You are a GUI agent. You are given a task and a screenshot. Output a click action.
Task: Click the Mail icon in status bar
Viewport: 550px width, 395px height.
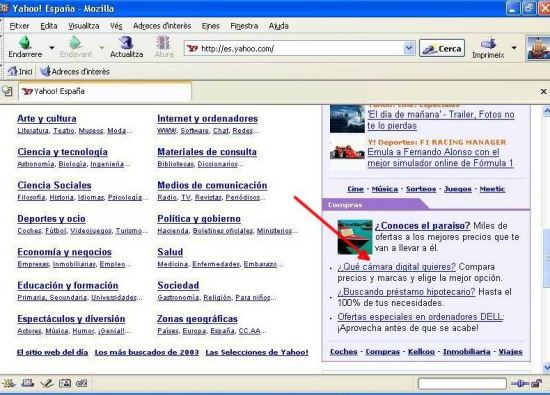tap(27, 383)
